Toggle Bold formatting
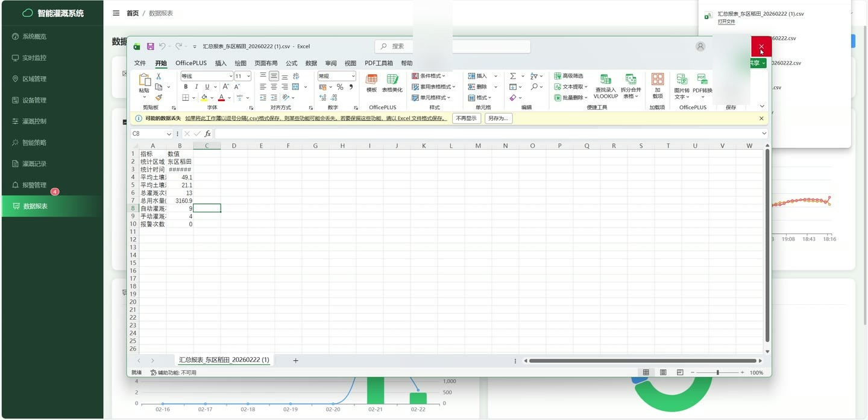Screen dimensions: 868x420 pyautogui.click(x=186, y=87)
